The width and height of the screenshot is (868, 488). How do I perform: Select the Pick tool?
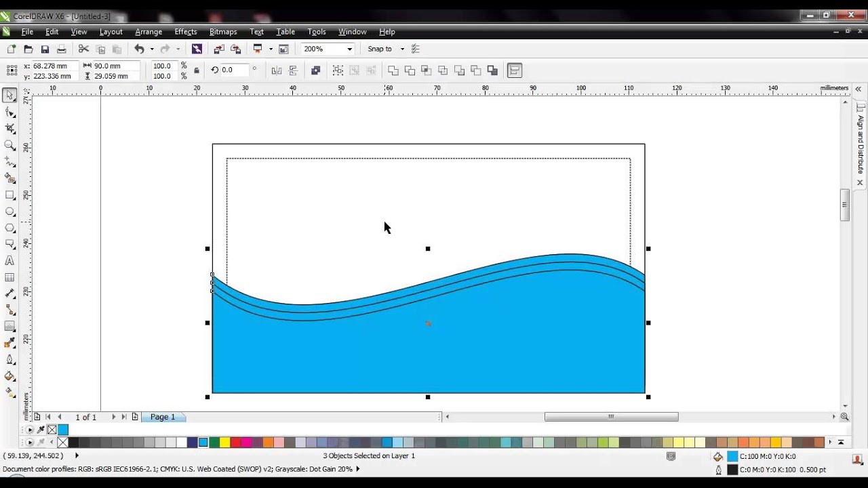pyautogui.click(x=9, y=96)
